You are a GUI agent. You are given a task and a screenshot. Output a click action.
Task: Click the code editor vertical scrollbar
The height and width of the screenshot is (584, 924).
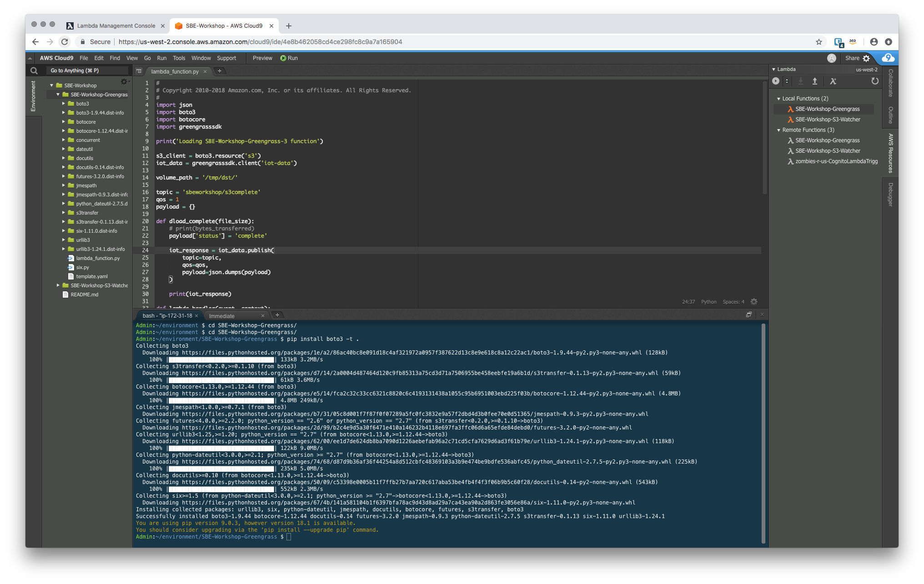(764, 138)
